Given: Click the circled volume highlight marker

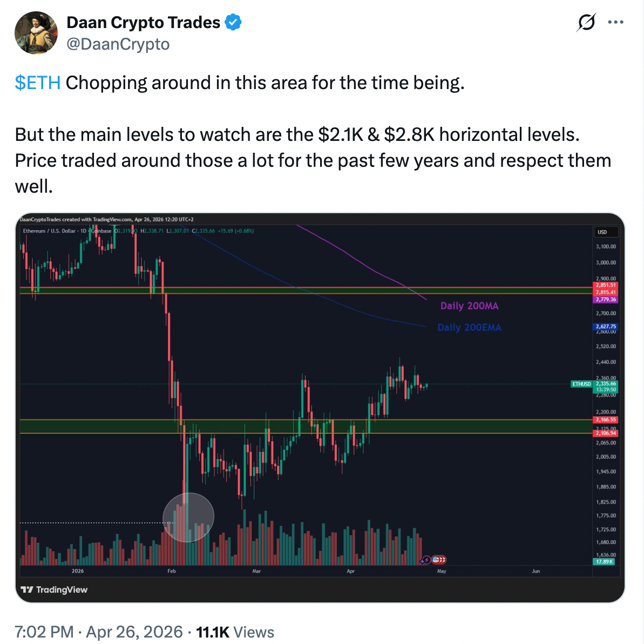Looking at the screenshot, I should 188,517.
